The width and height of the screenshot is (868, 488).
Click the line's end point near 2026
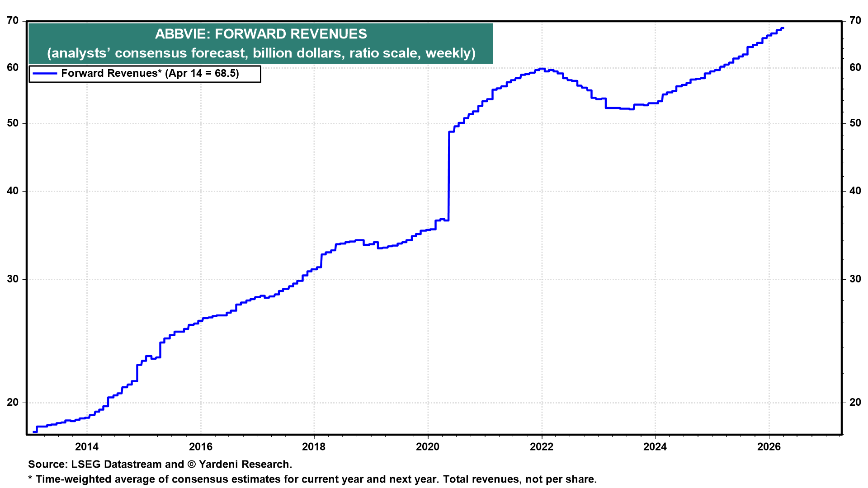coord(783,28)
